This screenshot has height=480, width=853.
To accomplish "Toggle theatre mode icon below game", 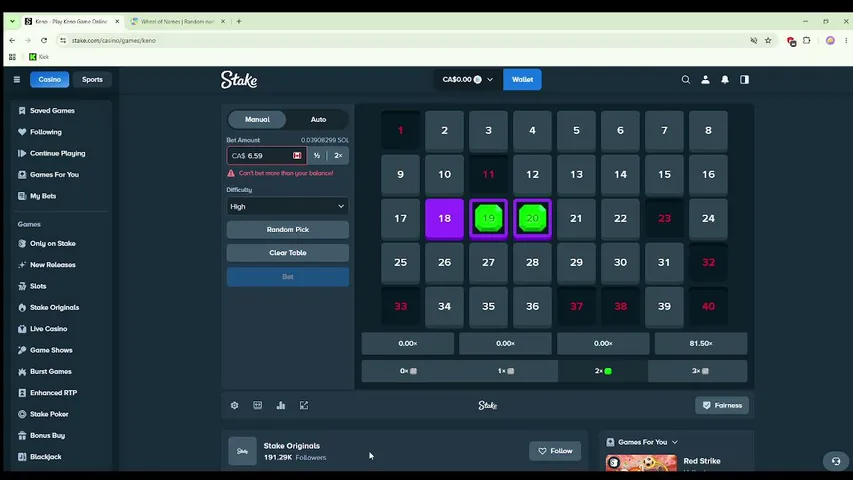I will coord(257,405).
